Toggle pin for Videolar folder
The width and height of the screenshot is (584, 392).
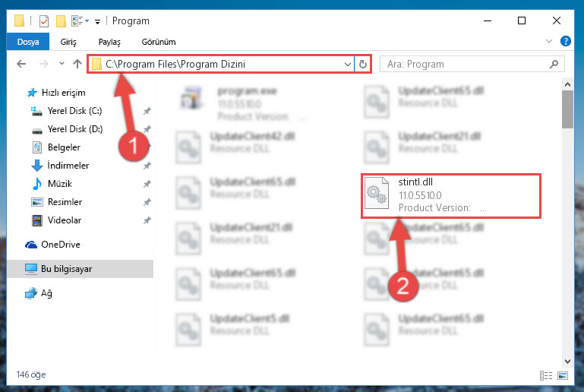147,220
